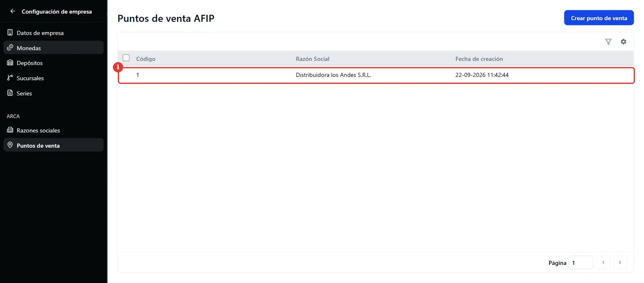Click the Puntos de venta pin icon
The image size is (644, 283).
pyautogui.click(x=10, y=145)
